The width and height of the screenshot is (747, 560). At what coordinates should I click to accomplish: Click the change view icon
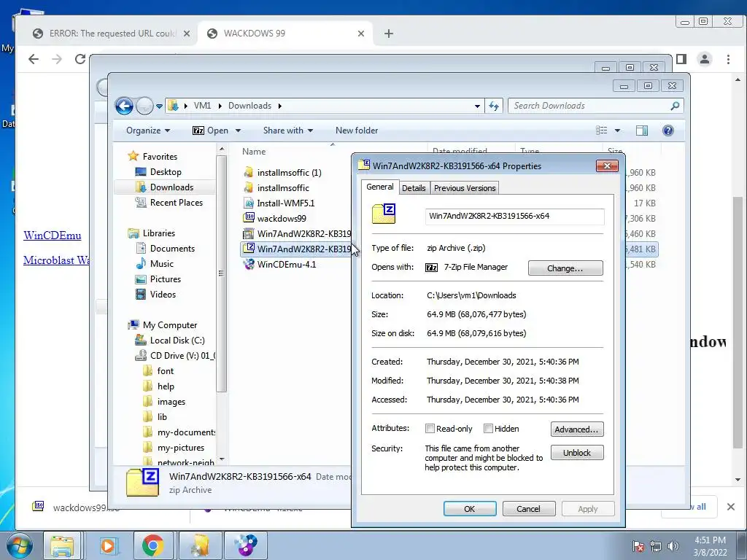coord(602,131)
